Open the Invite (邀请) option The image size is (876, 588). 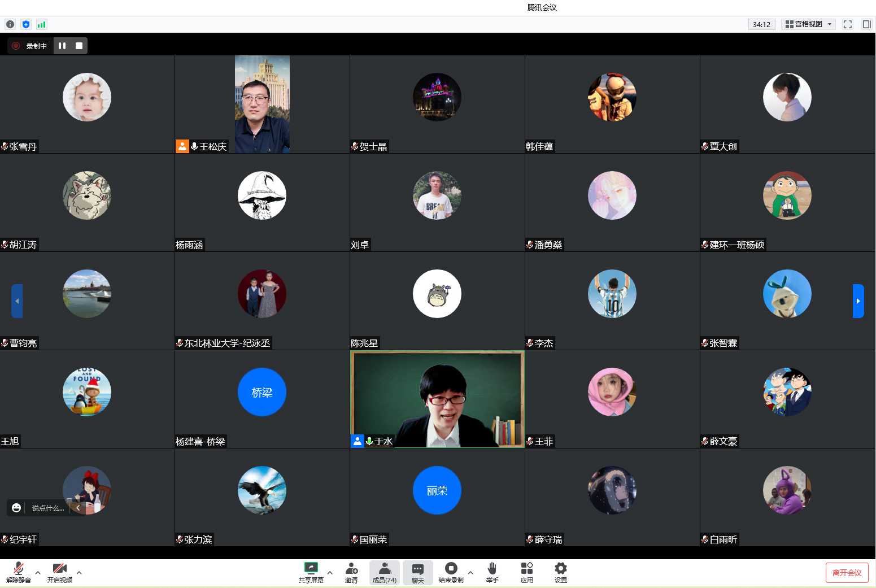[351, 572]
